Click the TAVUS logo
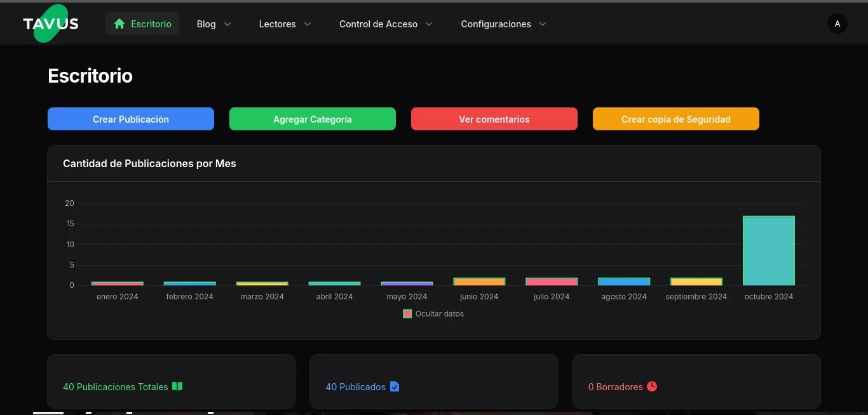 (x=51, y=24)
